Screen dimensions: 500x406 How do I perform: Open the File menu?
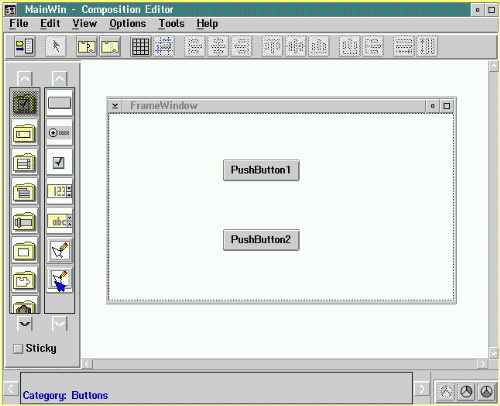(x=19, y=23)
